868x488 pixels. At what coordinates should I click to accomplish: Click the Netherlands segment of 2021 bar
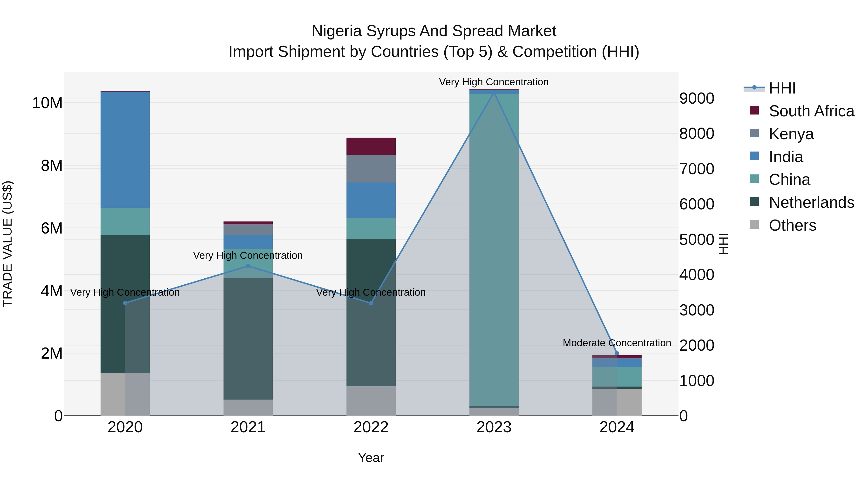(248, 339)
